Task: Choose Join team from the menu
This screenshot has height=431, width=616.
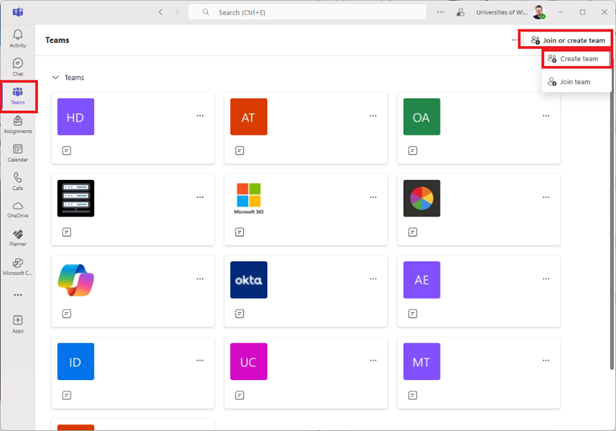Action: click(x=575, y=82)
